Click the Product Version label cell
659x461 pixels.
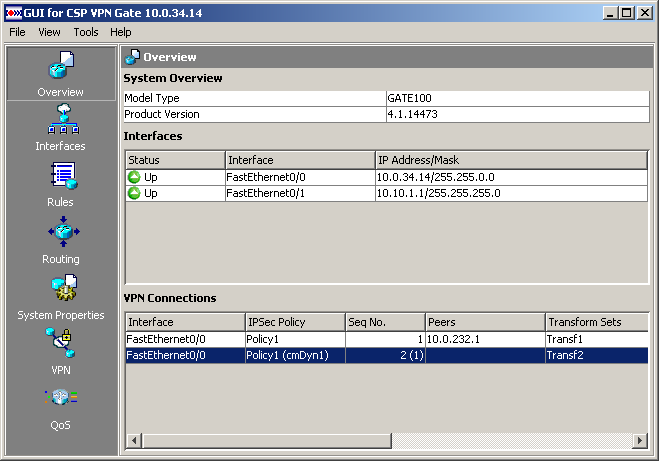tap(255, 114)
